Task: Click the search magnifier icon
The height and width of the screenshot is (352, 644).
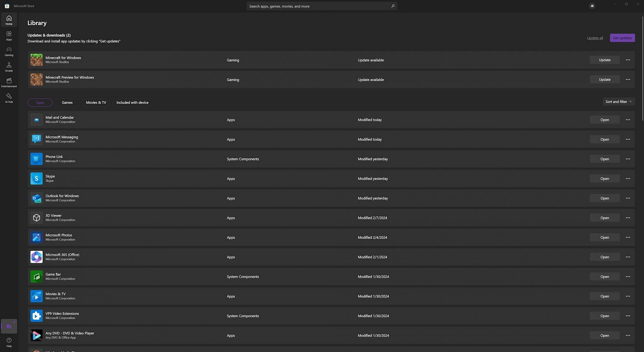Action: coord(393,6)
